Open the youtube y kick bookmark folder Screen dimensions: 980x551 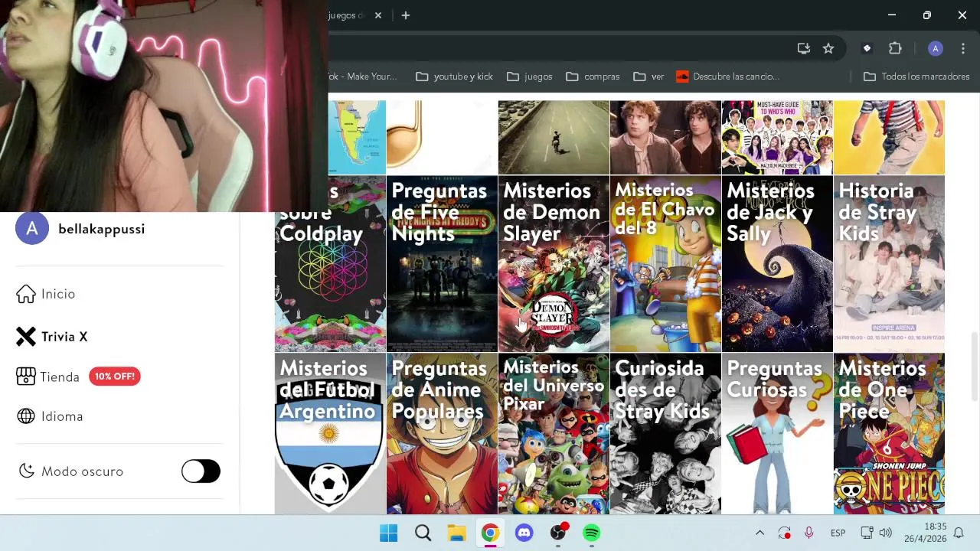pyautogui.click(x=455, y=77)
